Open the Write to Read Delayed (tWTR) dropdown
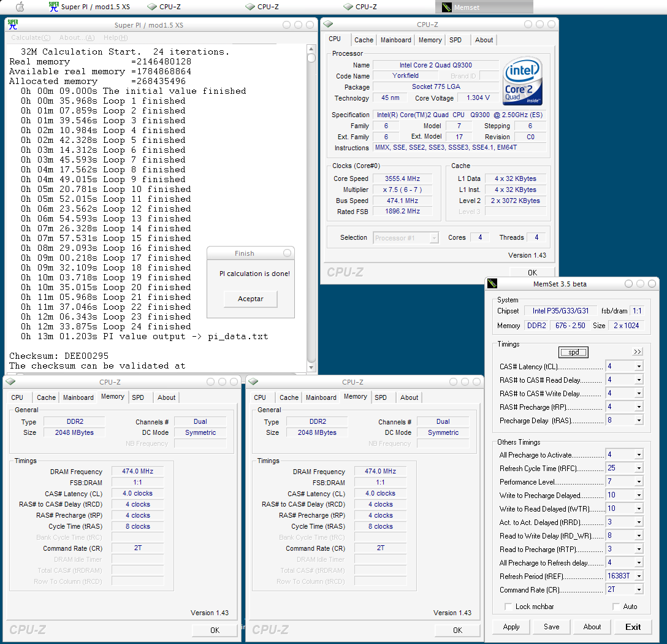The width and height of the screenshot is (667, 644). (639, 508)
